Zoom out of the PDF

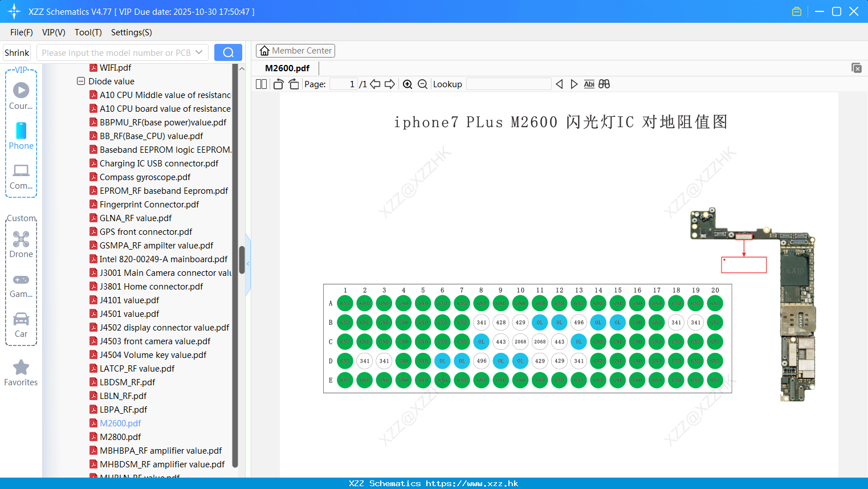422,84
